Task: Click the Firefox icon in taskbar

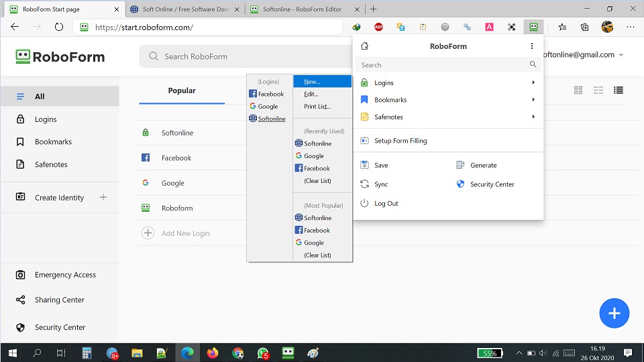Action: click(x=213, y=353)
